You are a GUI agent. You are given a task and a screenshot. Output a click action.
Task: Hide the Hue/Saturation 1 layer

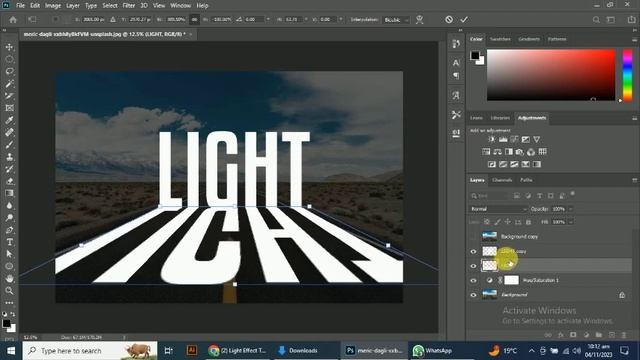(473, 280)
